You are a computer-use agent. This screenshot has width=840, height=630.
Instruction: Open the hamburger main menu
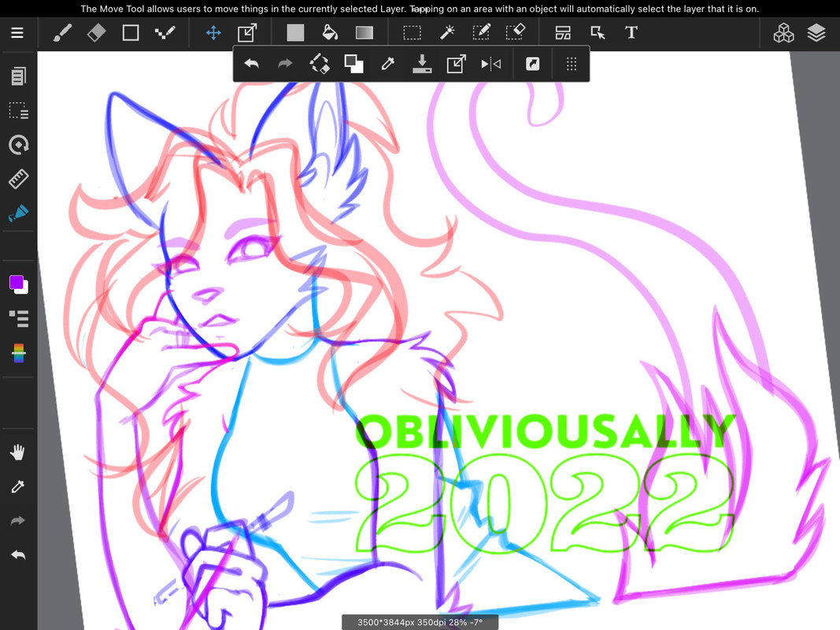pos(17,32)
